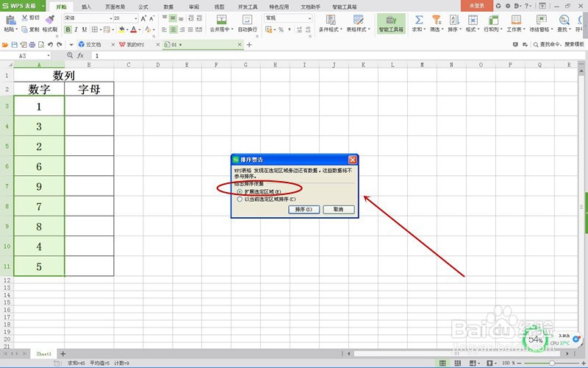Click the print icon in quick toolbar
The height and width of the screenshot is (368, 588).
[32, 44]
